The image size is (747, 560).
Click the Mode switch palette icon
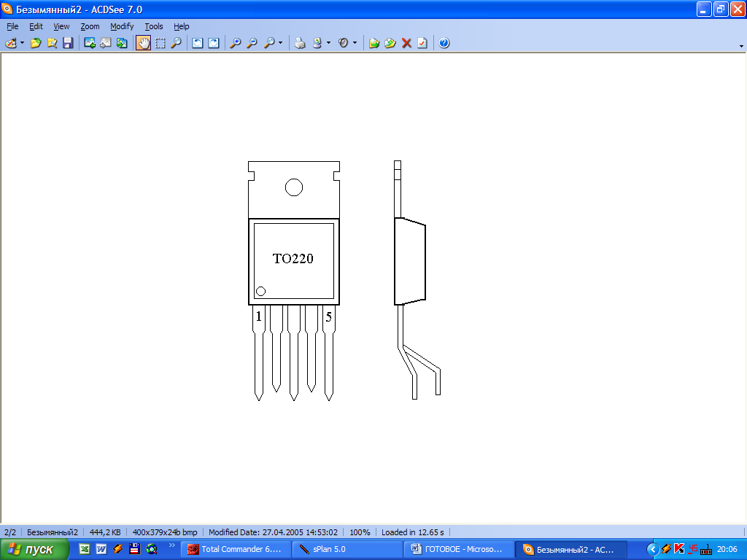tap(10, 43)
